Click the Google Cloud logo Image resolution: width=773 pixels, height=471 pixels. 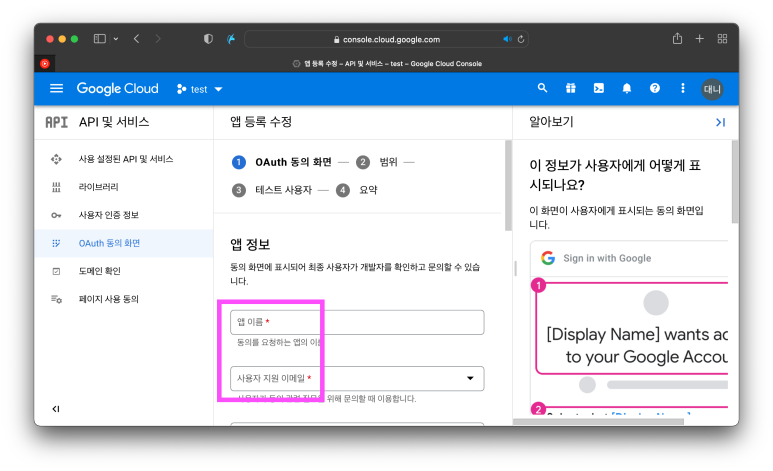click(117, 89)
